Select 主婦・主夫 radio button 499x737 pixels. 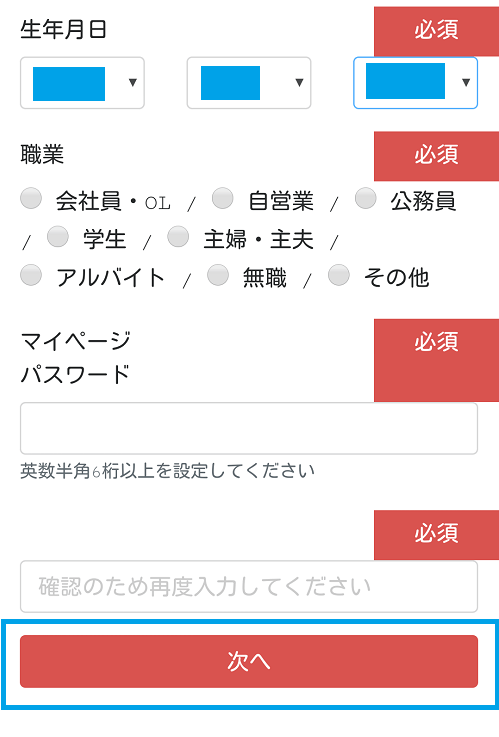coord(179,236)
